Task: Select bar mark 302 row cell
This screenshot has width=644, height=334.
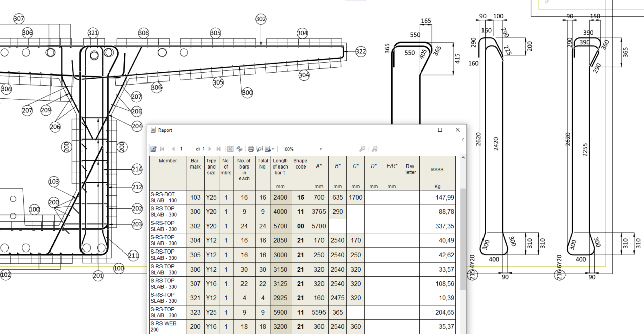Action: click(195, 226)
